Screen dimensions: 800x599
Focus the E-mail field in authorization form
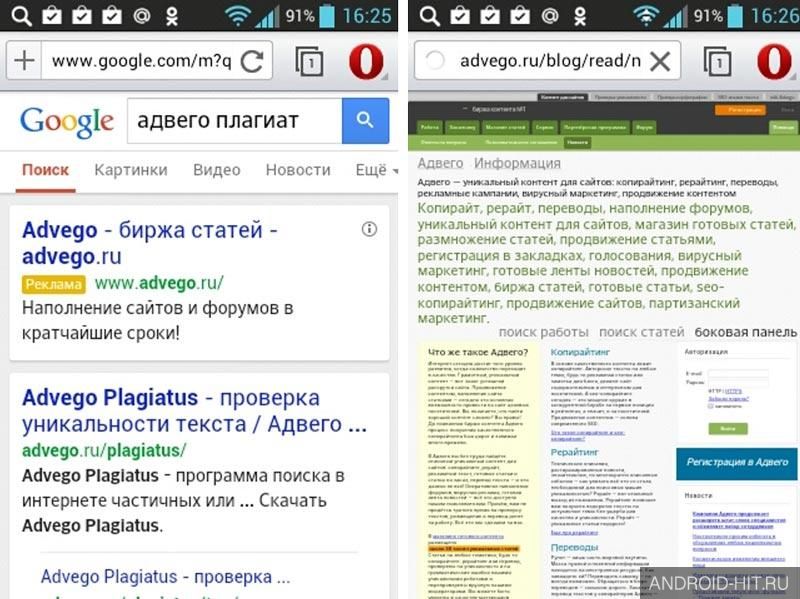tap(738, 373)
